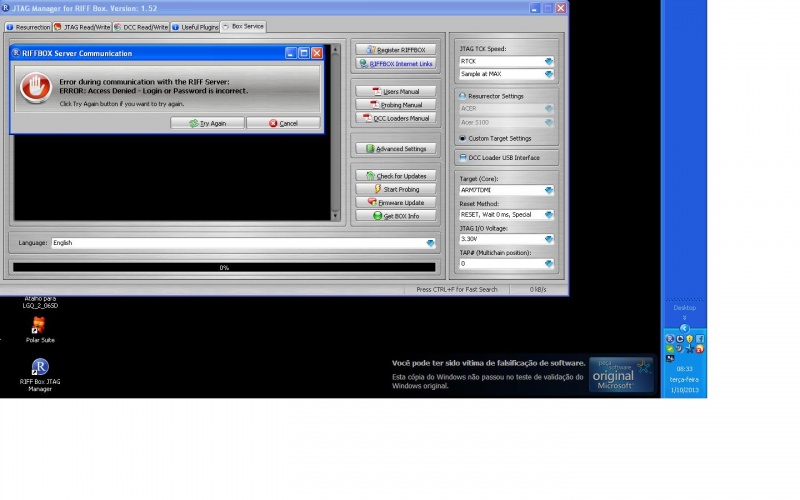Open the Polar Suite desktop icon
800x500 pixels.
click(39, 329)
